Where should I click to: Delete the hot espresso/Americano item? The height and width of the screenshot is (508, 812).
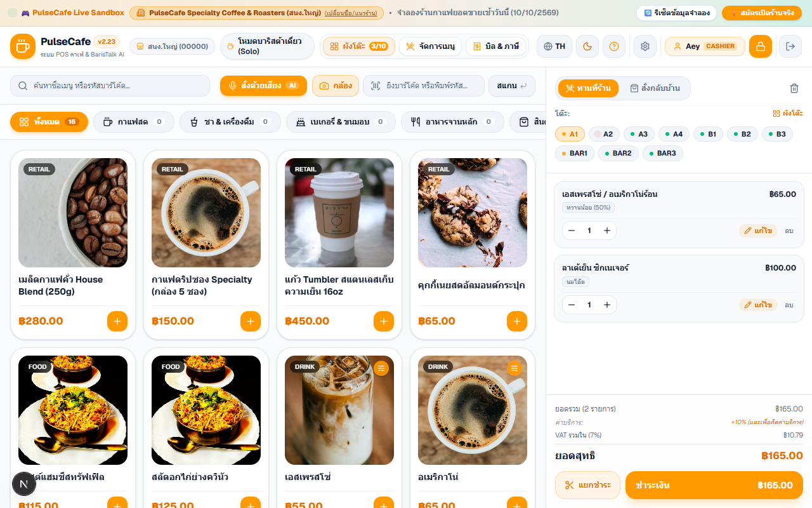coord(789,231)
